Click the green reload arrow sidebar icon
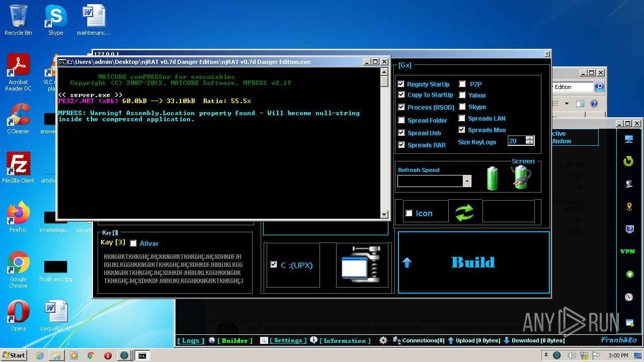Screen dimensions: 644x362 628,161
